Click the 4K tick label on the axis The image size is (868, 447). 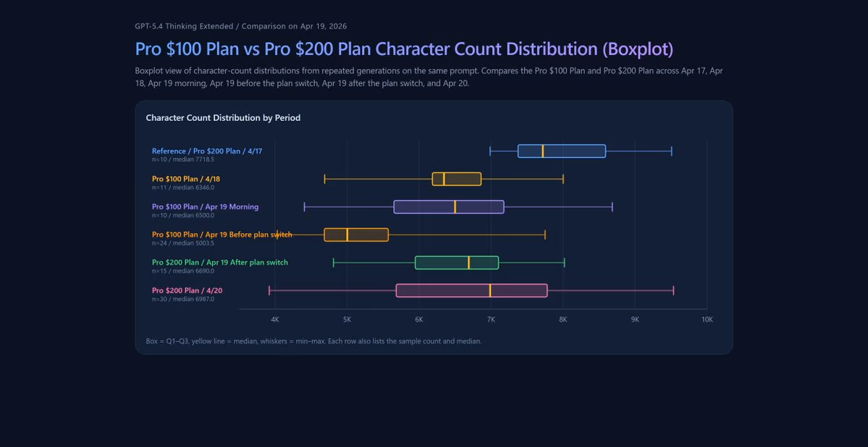click(275, 319)
